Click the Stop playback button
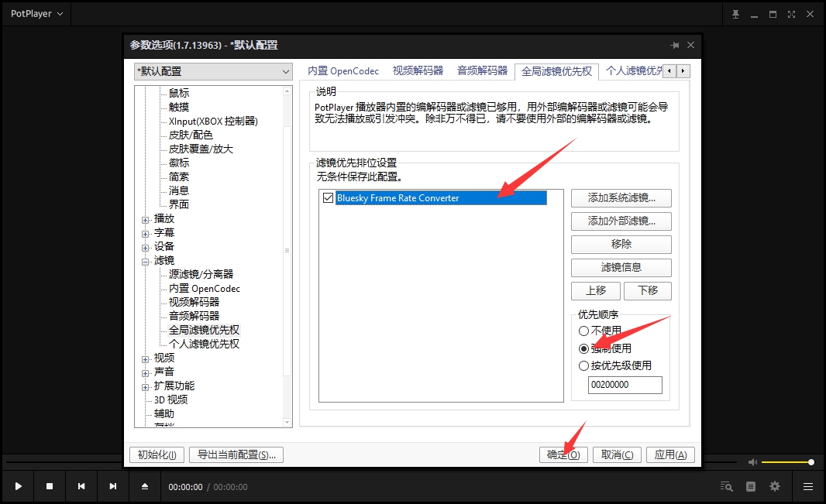 click(x=50, y=486)
